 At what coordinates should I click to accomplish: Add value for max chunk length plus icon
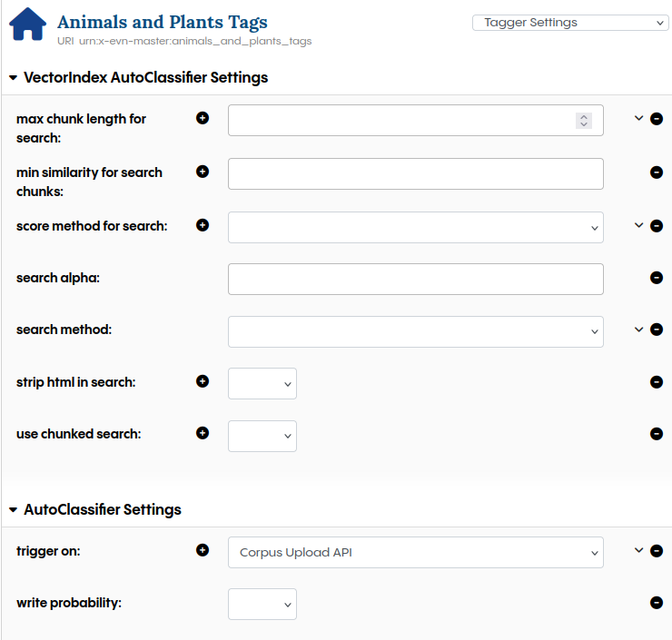click(203, 118)
